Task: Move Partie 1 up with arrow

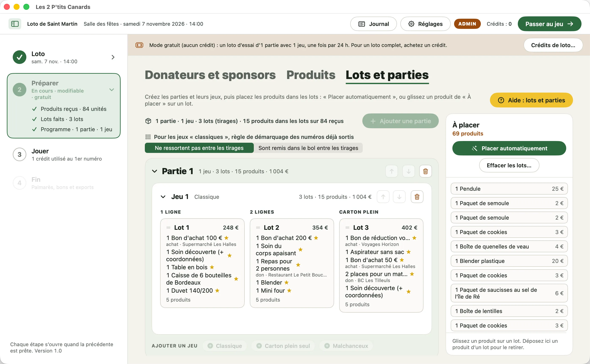Action: (391, 171)
